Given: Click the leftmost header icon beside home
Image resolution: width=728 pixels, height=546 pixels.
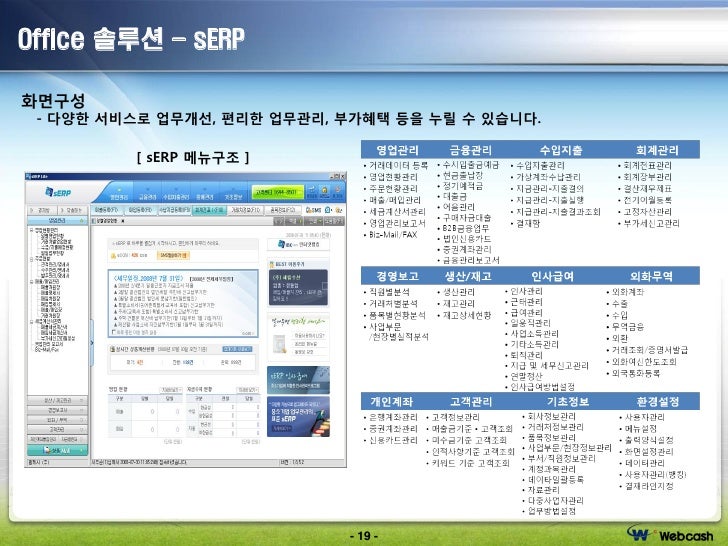Looking at the screenshot, I should tap(312, 192).
